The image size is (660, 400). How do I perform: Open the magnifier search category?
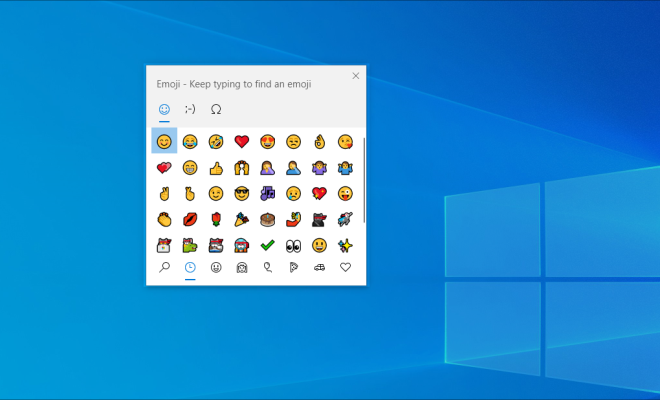tap(164, 267)
